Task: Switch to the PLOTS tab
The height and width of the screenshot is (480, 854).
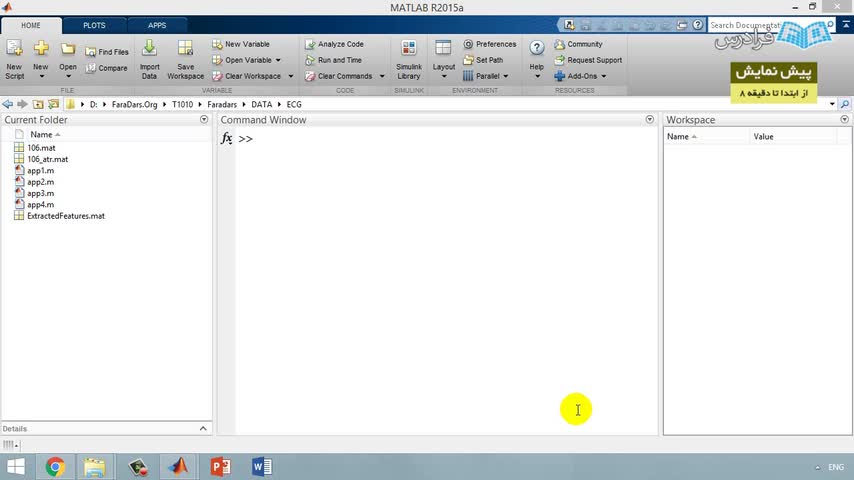Action: [94, 26]
